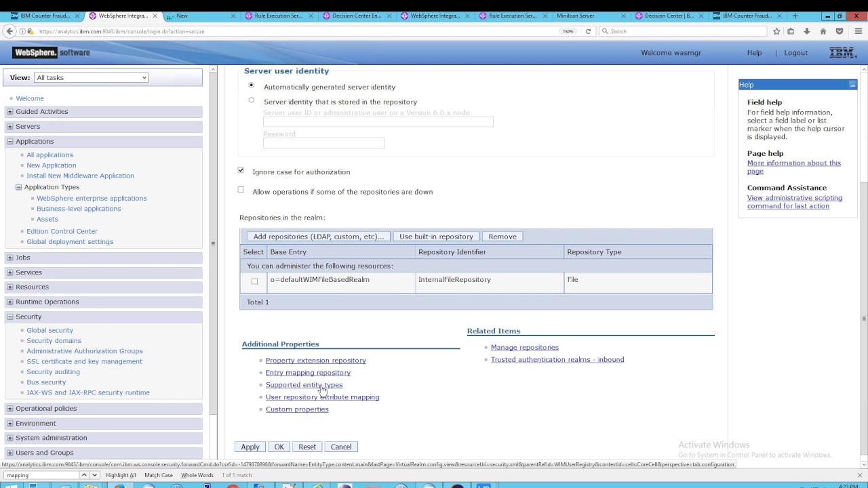Open the downloads arrow icon in the toolbar
The width and height of the screenshot is (868, 488).
806,31
